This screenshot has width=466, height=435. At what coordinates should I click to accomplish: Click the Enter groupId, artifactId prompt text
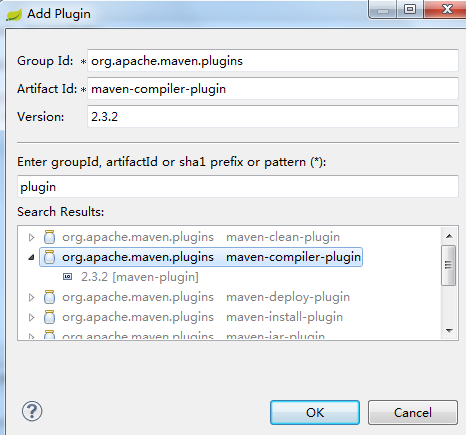pos(172,162)
